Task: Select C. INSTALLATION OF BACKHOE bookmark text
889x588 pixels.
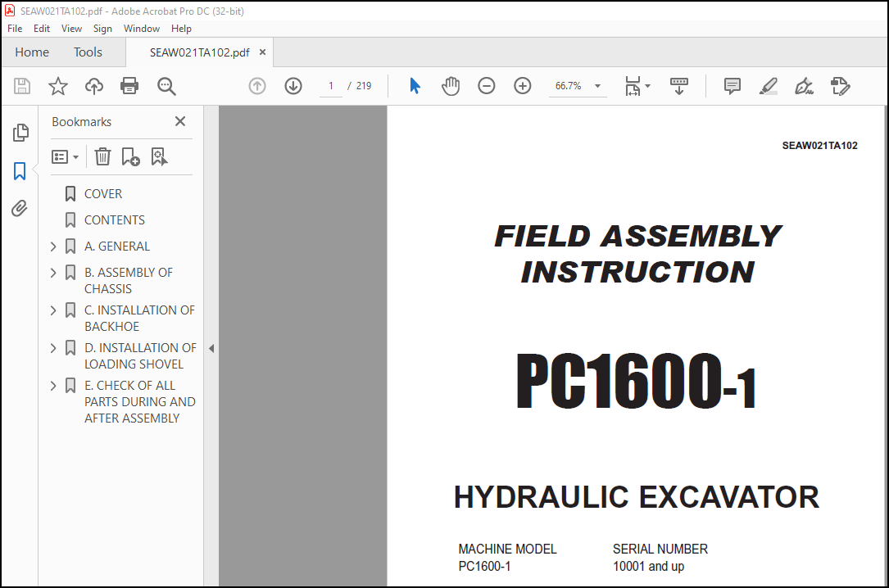Action: tap(139, 319)
